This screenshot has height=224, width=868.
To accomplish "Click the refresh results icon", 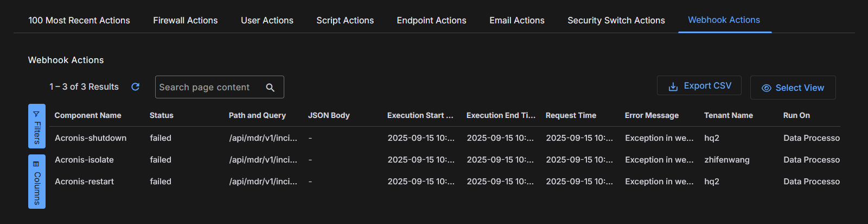I will click(136, 87).
